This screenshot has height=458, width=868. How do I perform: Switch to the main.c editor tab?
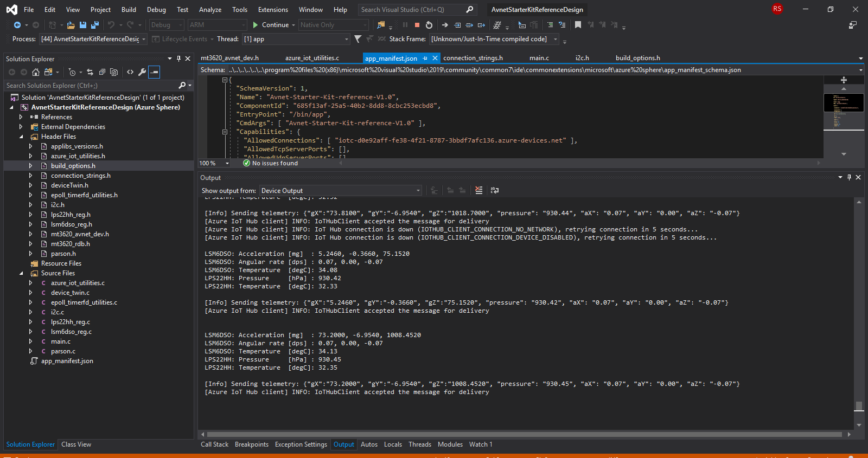coord(539,58)
